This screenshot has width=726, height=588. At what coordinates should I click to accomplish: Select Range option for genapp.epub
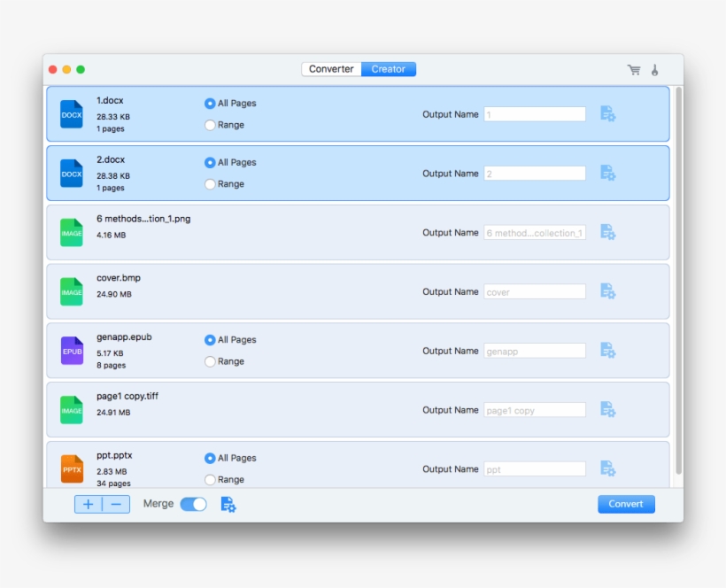(211, 361)
